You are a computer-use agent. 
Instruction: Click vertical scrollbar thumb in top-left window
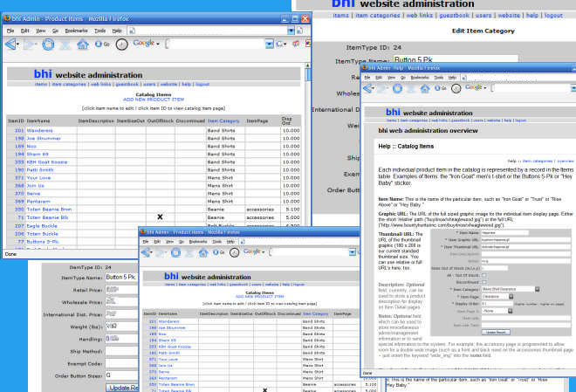tap(308, 75)
